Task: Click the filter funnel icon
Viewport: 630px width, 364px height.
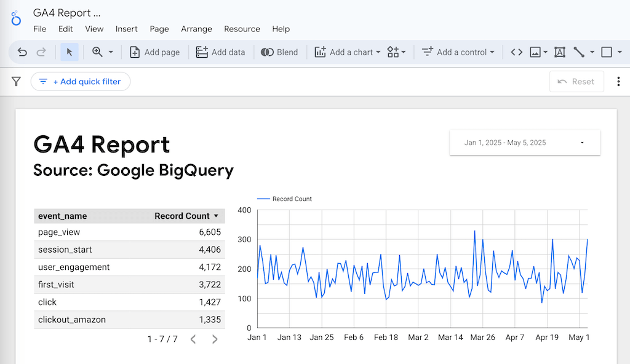Action: [x=16, y=82]
